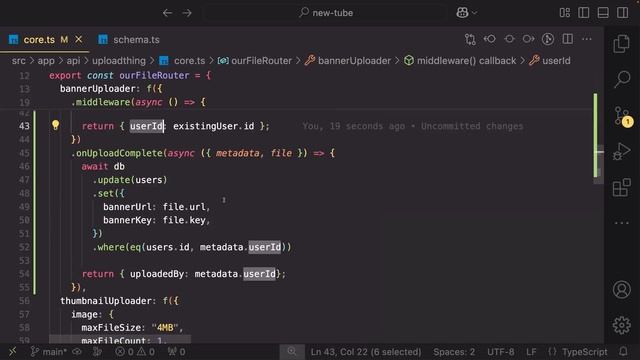Screen dimensions: 640x360
Task: Split the editor to the right
Action: click(567, 39)
